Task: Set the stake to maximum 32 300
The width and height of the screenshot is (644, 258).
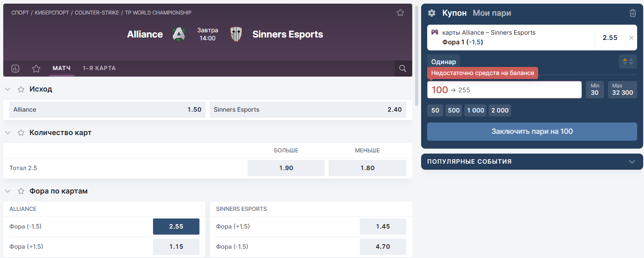Action: coord(622,89)
